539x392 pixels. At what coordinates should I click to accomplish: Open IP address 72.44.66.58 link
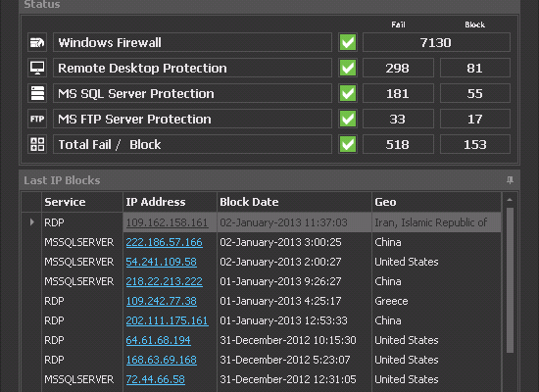pos(156,379)
